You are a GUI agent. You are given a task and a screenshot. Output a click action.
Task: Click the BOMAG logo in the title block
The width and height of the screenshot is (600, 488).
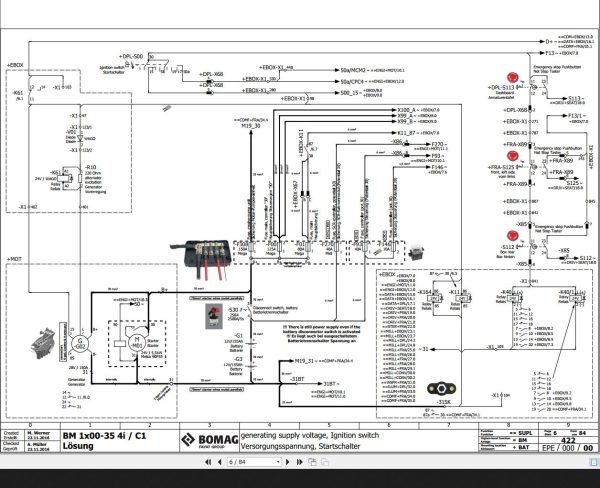coord(209,440)
